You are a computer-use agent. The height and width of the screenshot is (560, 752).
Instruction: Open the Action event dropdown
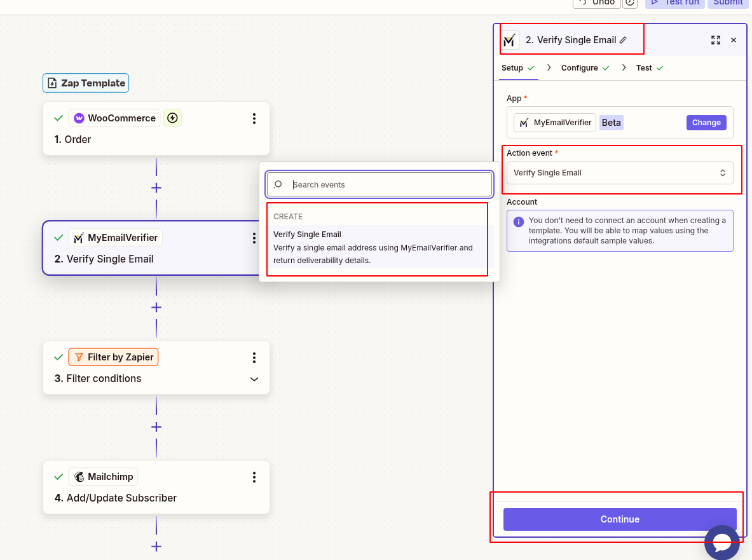[x=620, y=172]
